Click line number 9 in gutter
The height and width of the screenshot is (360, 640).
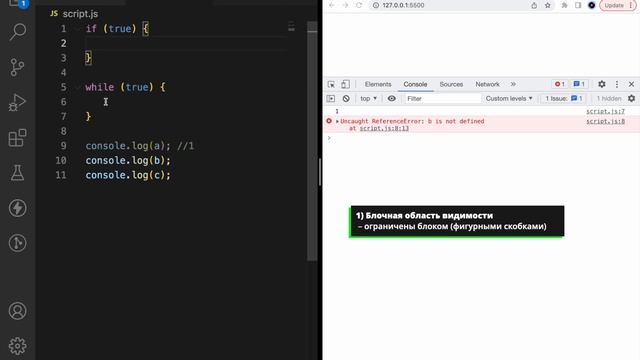pyautogui.click(x=63, y=146)
